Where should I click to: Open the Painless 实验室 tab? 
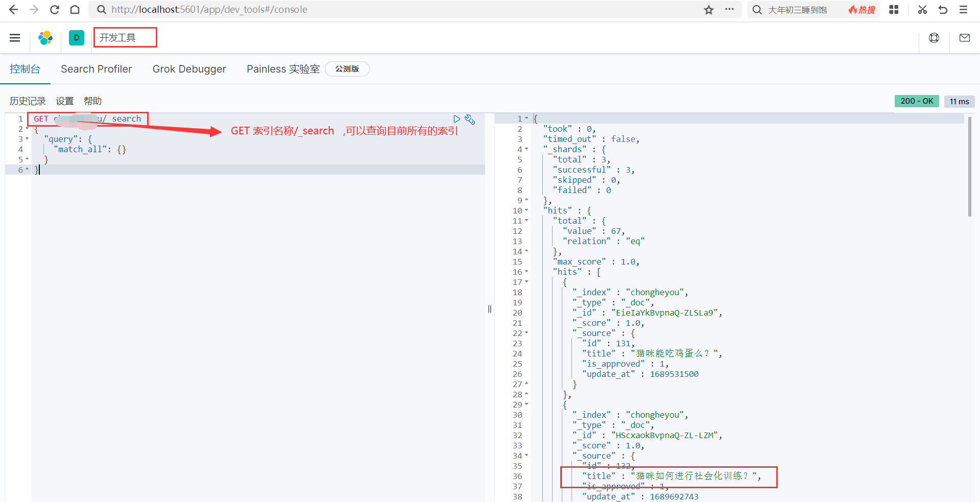[283, 69]
